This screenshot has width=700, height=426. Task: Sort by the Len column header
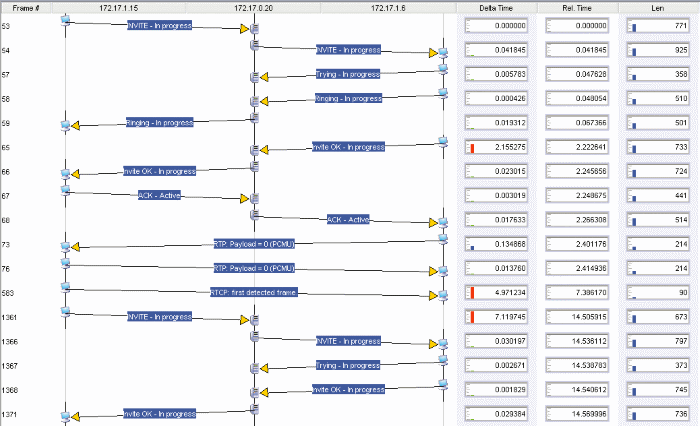[x=658, y=8]
